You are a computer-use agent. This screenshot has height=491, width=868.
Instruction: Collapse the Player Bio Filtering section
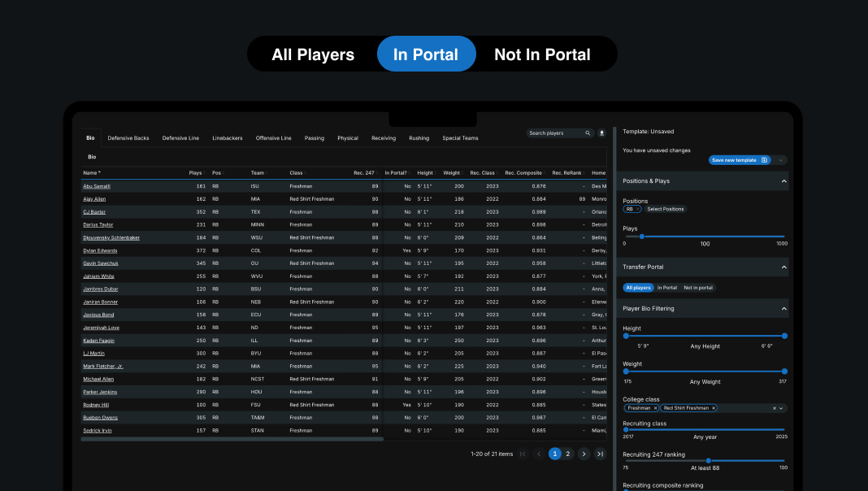point(783,309)
